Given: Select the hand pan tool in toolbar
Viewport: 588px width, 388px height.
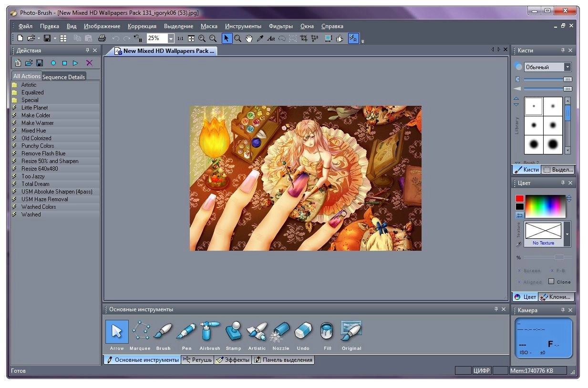Looking at the screenshot, I should click(x=249, y=38).
